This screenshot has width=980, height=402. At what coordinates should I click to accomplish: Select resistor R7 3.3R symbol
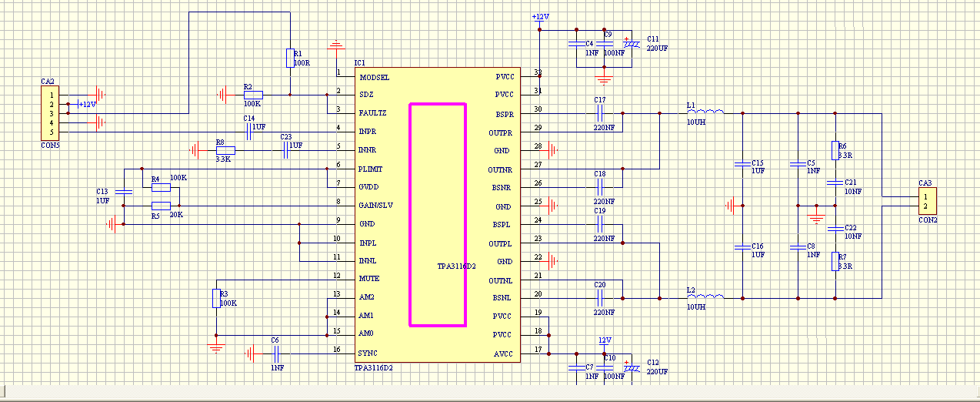[x=835, y=261]
